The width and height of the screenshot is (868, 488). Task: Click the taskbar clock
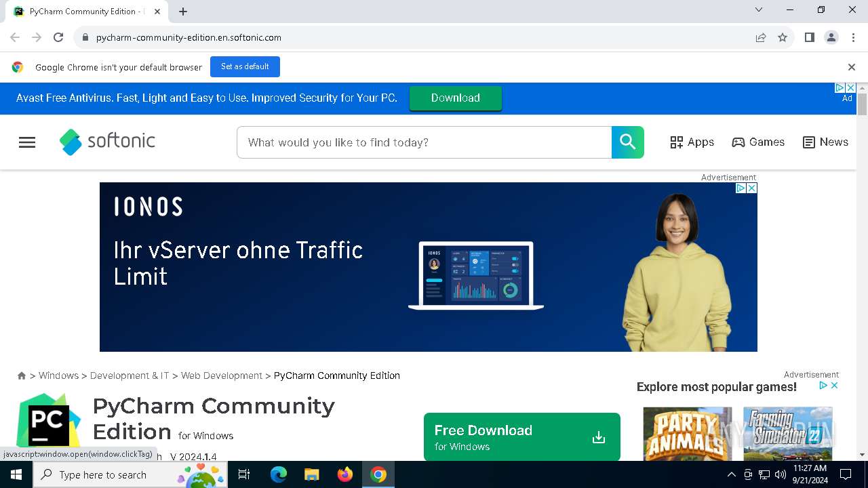click(x=810, y=474)
